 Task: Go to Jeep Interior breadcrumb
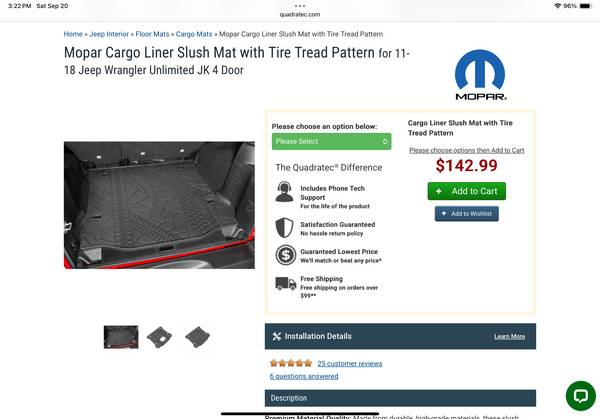click(109, 34)
